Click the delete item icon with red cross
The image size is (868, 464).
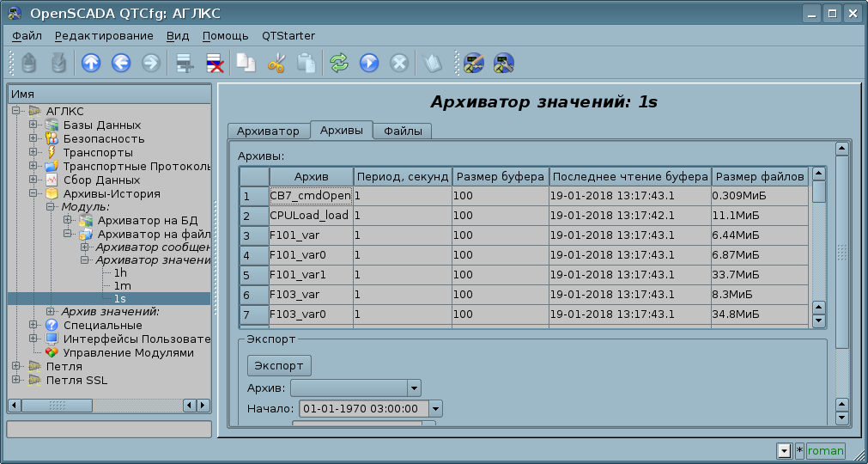214,63
